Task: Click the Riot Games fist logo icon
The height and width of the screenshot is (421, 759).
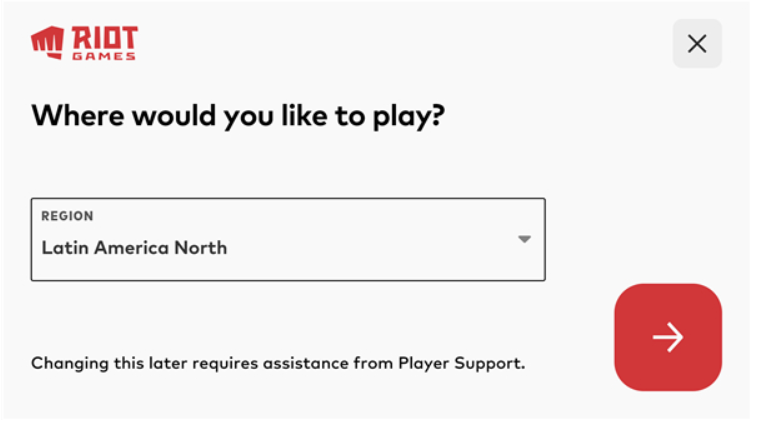Action: tap(47, 42)
